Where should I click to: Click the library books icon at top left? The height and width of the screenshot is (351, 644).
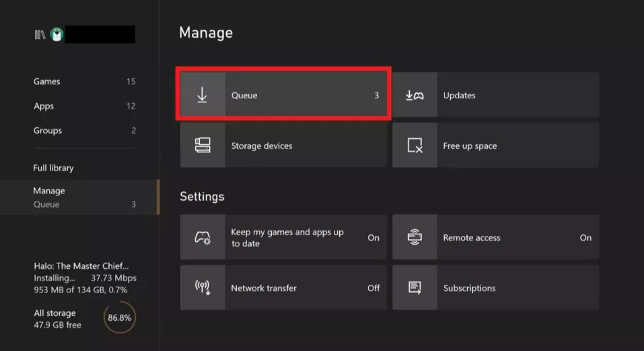40,34
